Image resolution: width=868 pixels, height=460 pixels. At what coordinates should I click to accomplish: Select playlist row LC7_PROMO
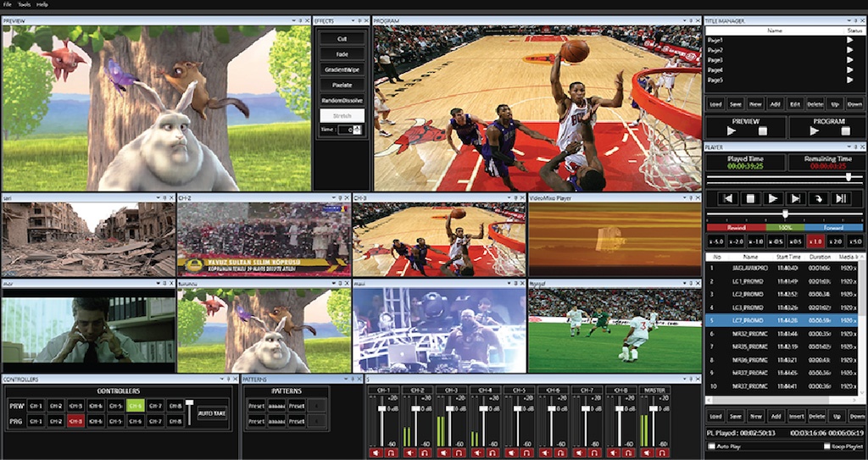[x=782, y=320]
